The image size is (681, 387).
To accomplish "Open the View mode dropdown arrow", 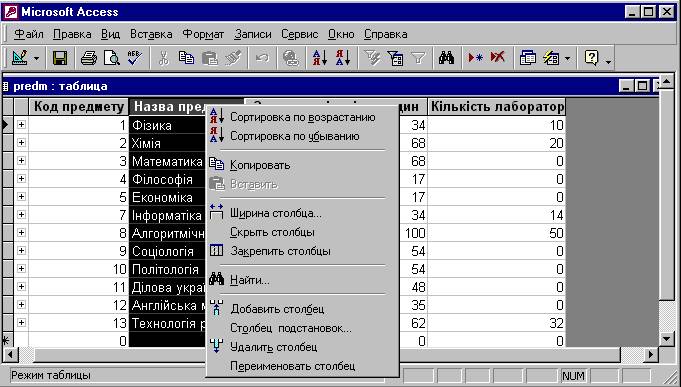I will 36,58.
